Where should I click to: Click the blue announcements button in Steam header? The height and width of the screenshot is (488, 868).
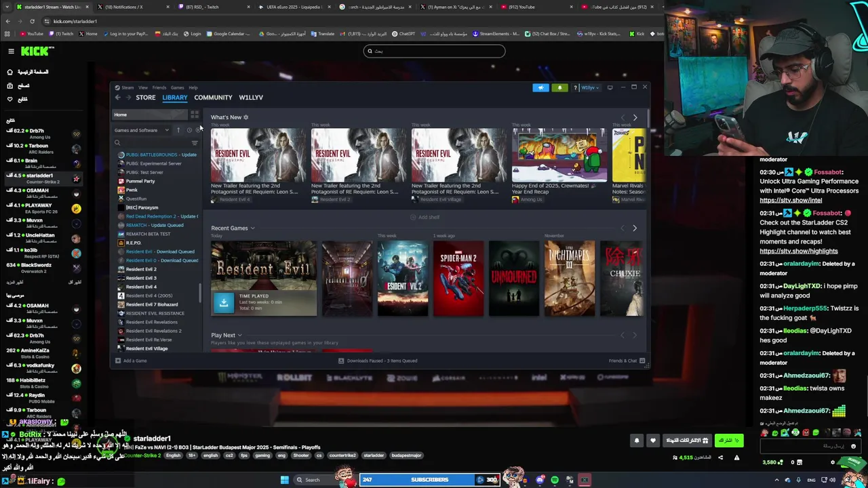(x=540, y=87)
